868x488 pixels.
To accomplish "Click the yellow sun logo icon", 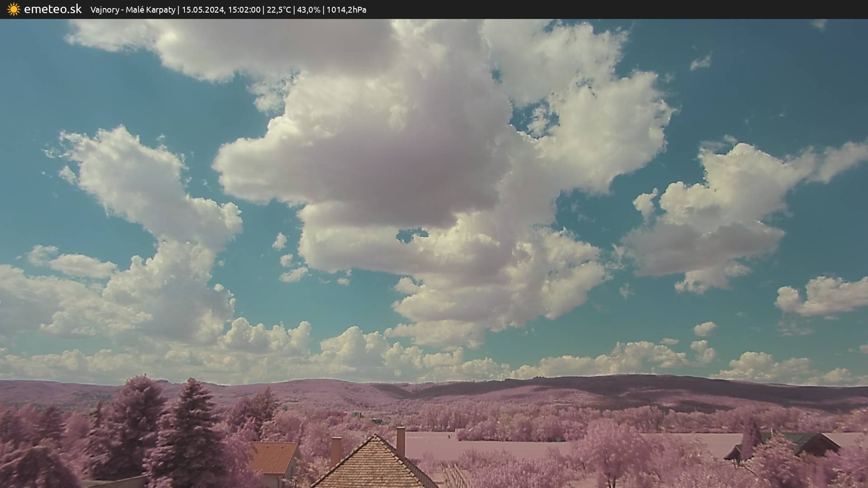I will (x=14, y=9).
